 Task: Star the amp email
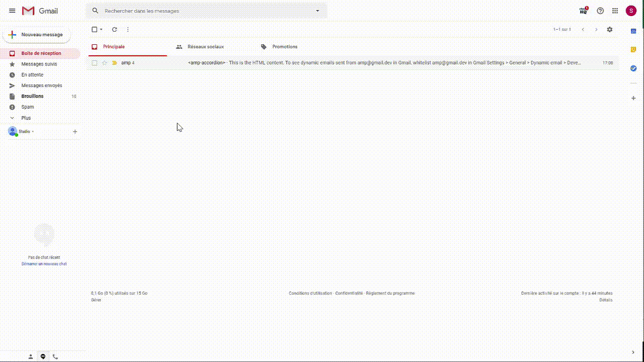tap(104, 63)
